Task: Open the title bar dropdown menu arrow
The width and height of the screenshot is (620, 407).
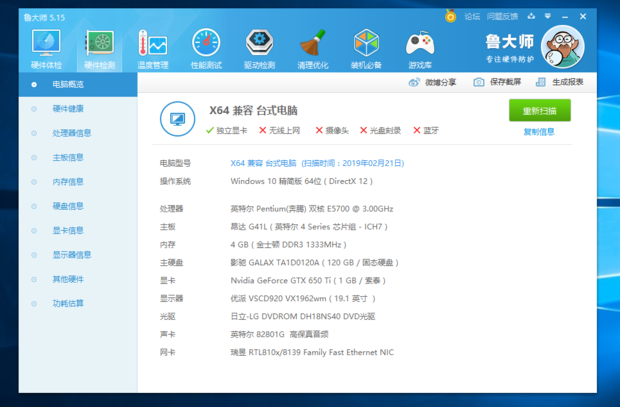Action: (x=548, y=16)
